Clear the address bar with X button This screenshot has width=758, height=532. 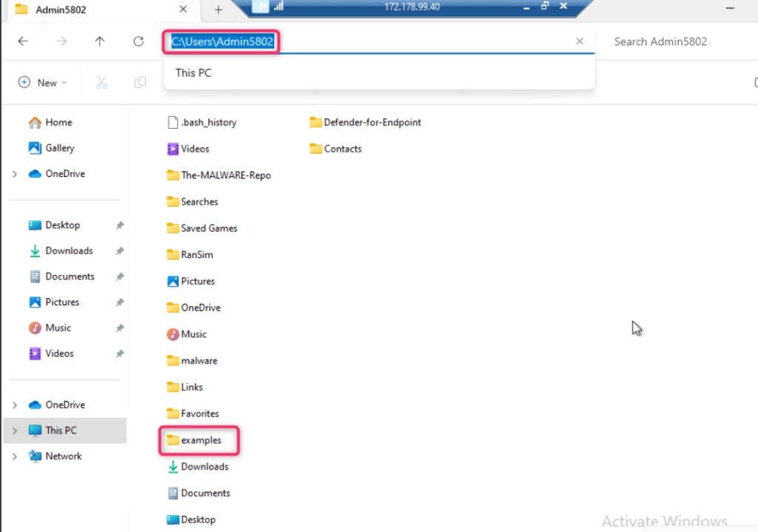(579, 41)
